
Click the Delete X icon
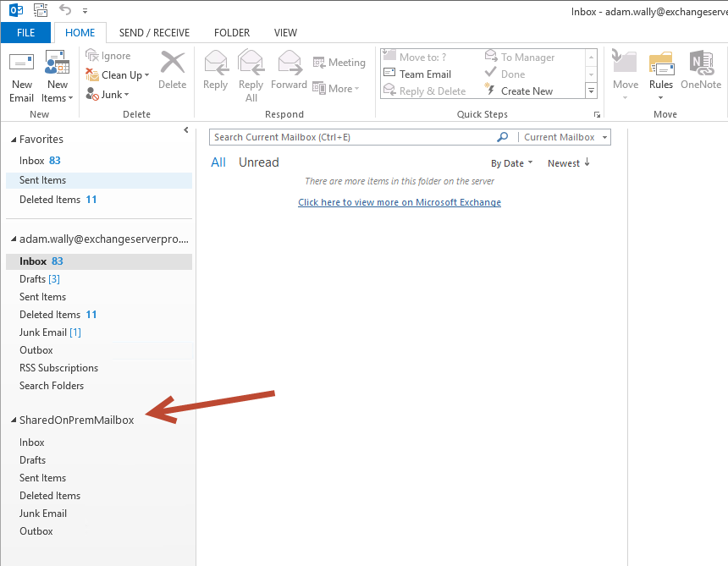point(172,62)
